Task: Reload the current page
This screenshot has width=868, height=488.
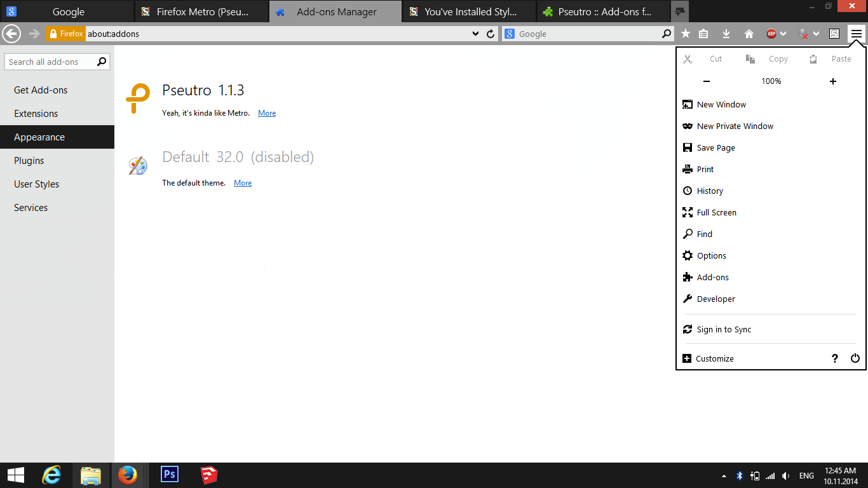Action: pyautogui.click(x=491, y=34)
